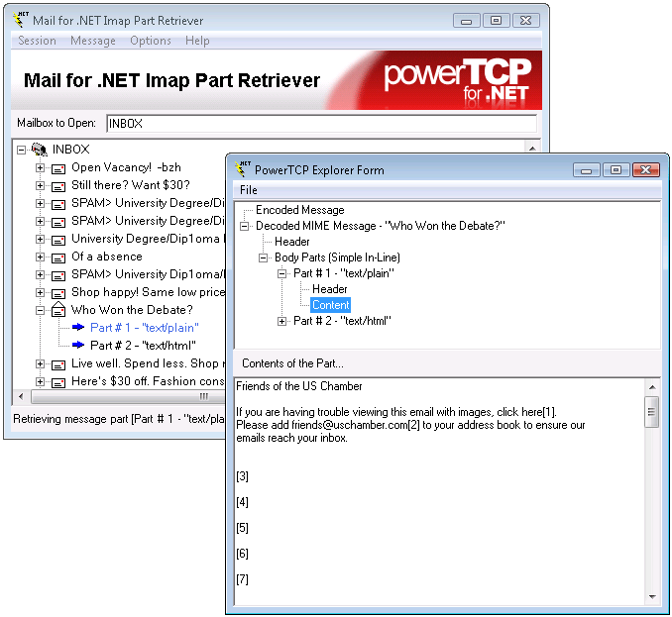Screen dimensions: 672x617
Task: Open the Help menu
Action: (x=197, y=41)
